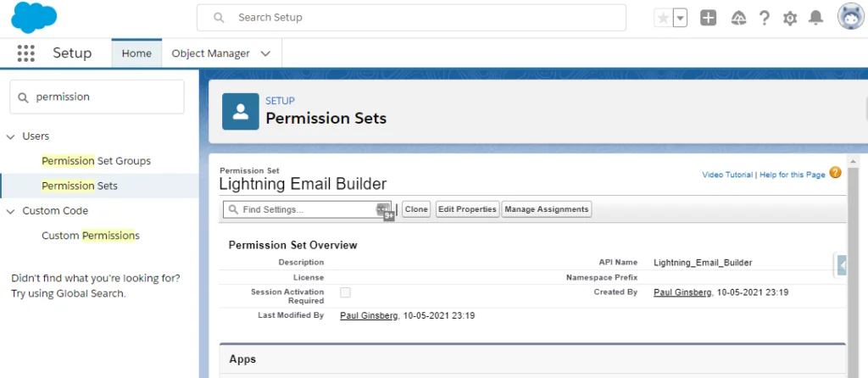Click the Salesforce cloud logo
Screen dimensions: 868x378
point(34,18)
